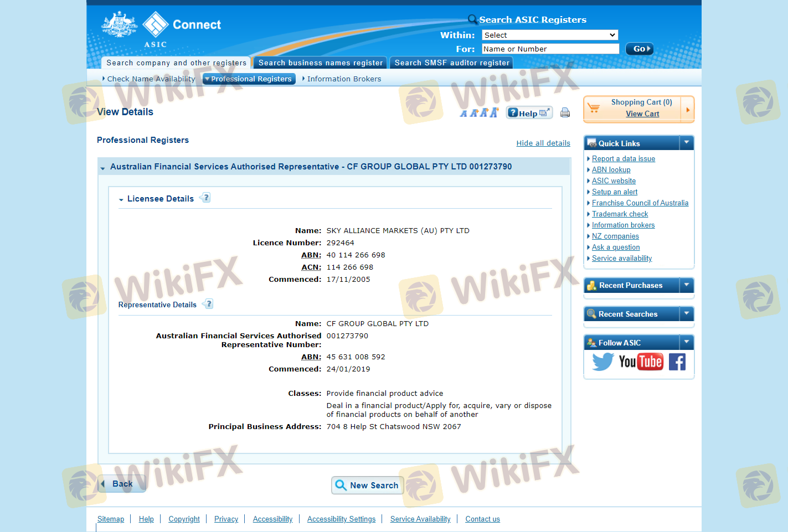The height and width of the screenshot is (532, 788).
Task: Click the printer icon
Action: (565, 113)
